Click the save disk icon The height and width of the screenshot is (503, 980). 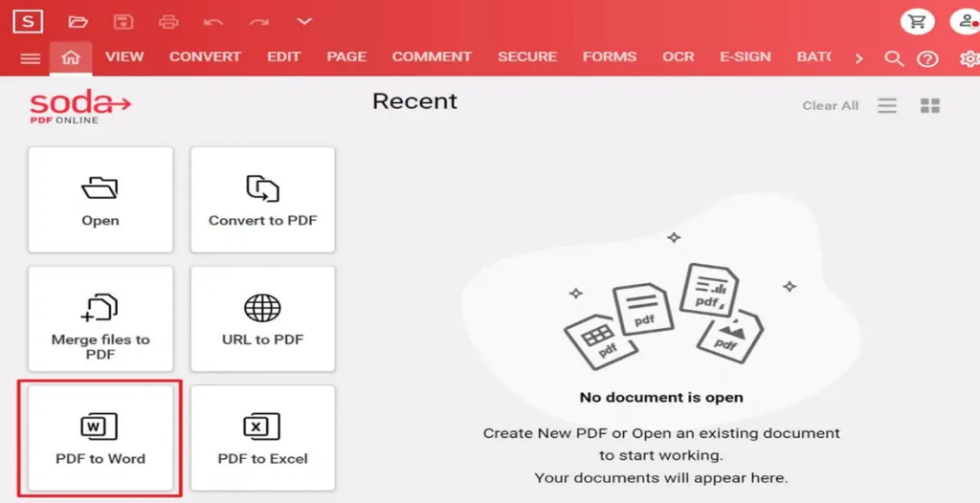coord(123,22)
